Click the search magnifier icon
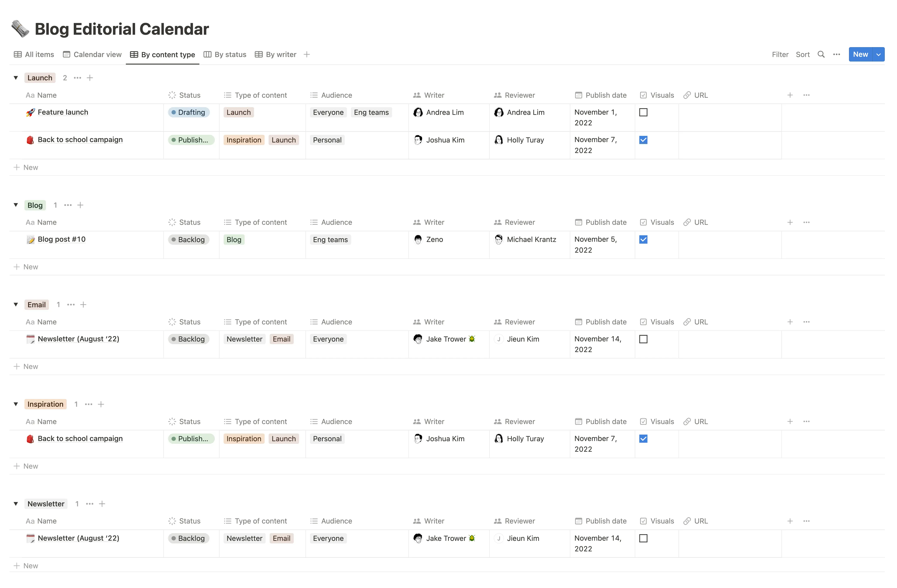The image size is (897, 588). [x=821, y=54]
